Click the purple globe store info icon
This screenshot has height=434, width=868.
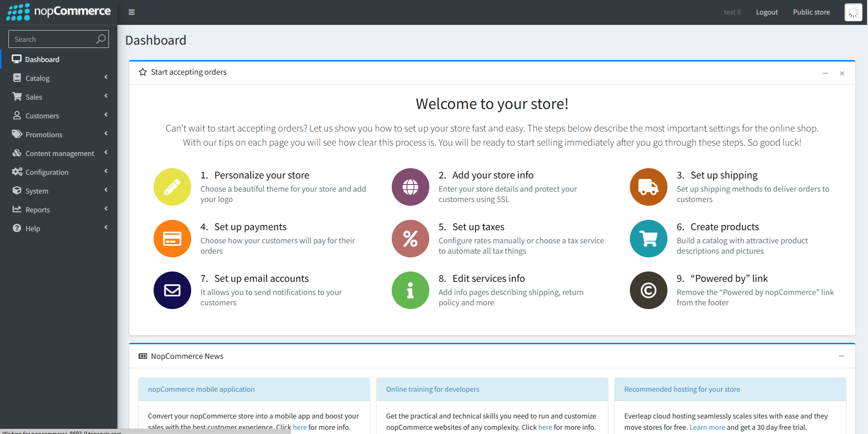411,187
